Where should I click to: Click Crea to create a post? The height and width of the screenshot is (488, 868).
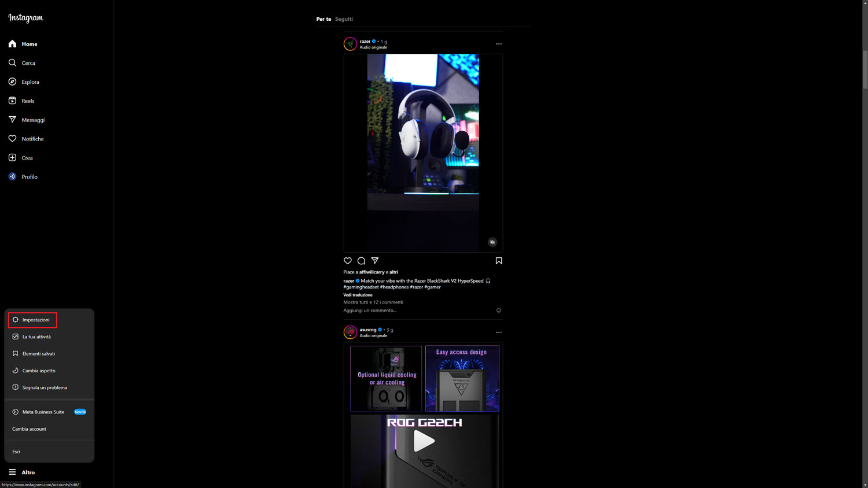[20, 158]
